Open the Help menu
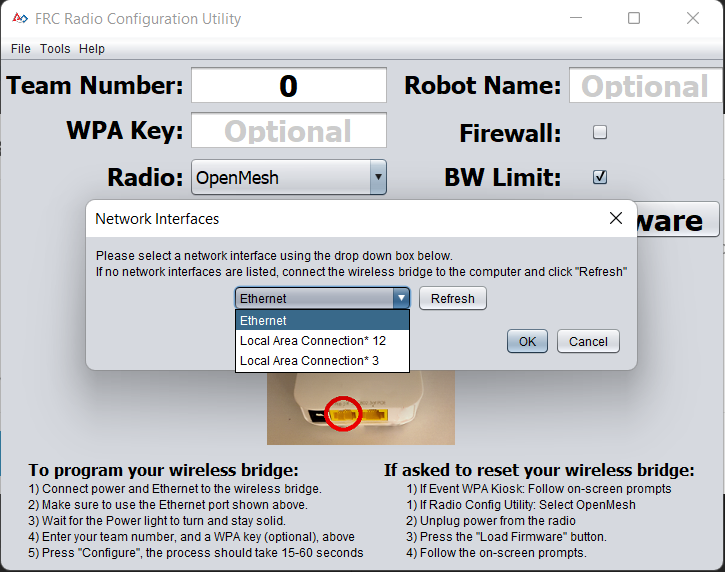The height and width of the screenshot is (572, 725). point(92,49)
